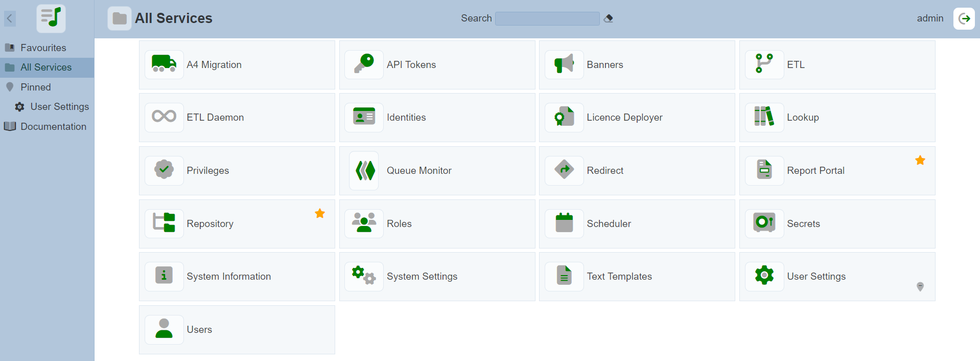
Task: Open Documentation from the sidebar
Action: (x=53, y=126)
